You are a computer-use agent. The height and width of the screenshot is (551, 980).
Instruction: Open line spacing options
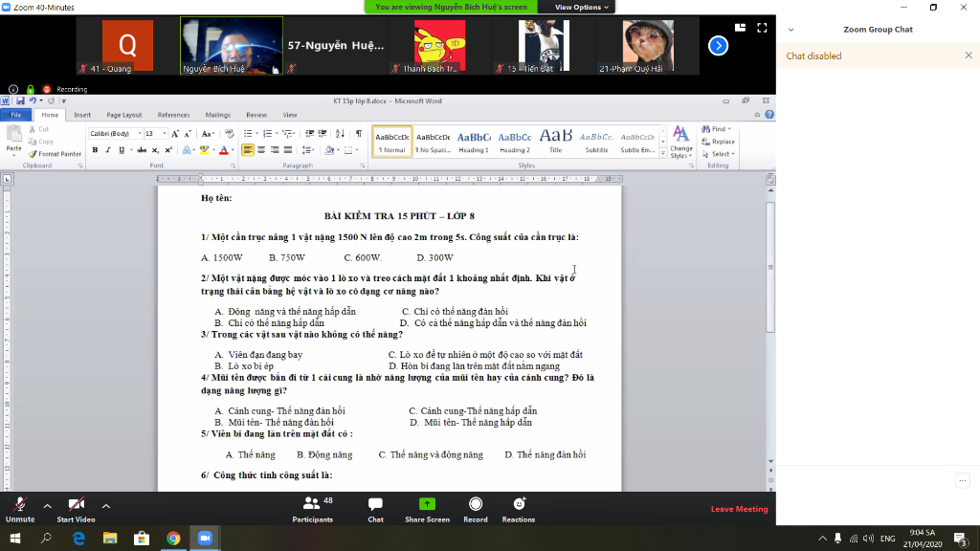tap(308, 150)
